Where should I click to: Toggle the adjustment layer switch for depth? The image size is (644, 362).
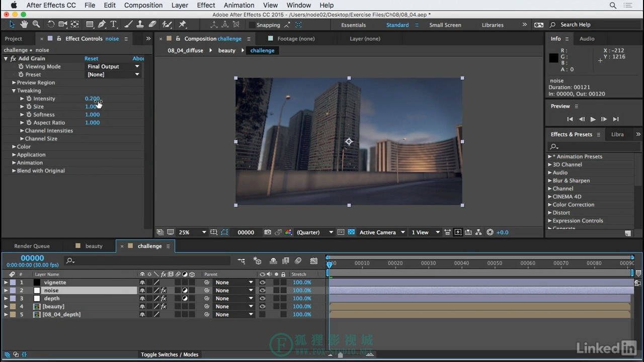185,299
